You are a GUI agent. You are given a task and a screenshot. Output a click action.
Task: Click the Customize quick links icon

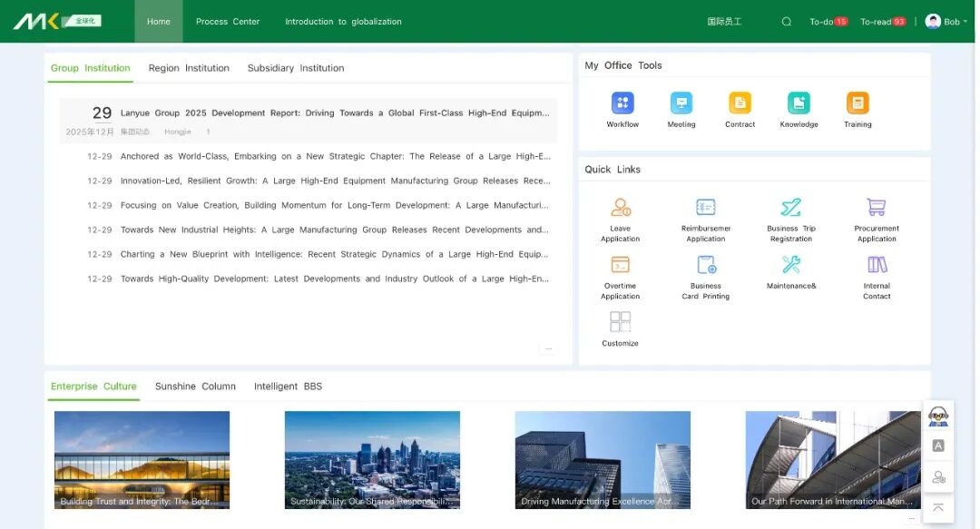pyautogui.click(x=621, y=322)
